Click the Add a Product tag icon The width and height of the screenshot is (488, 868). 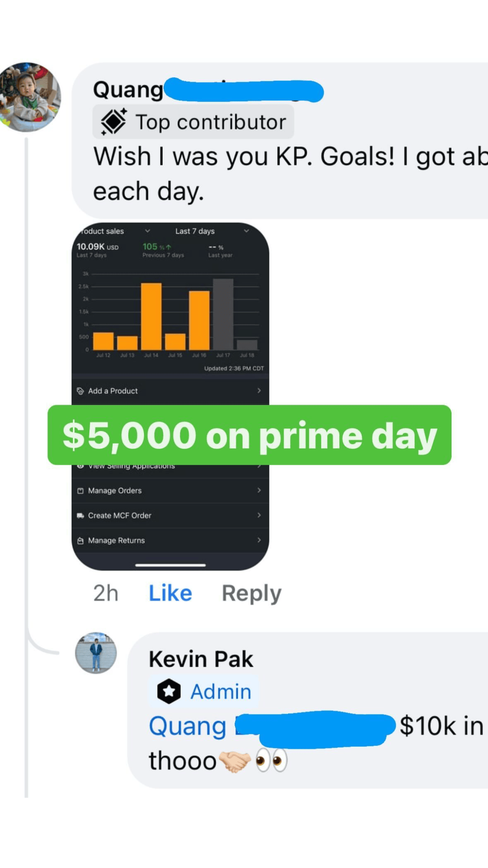pyautogui.click(x=80, y=391)
